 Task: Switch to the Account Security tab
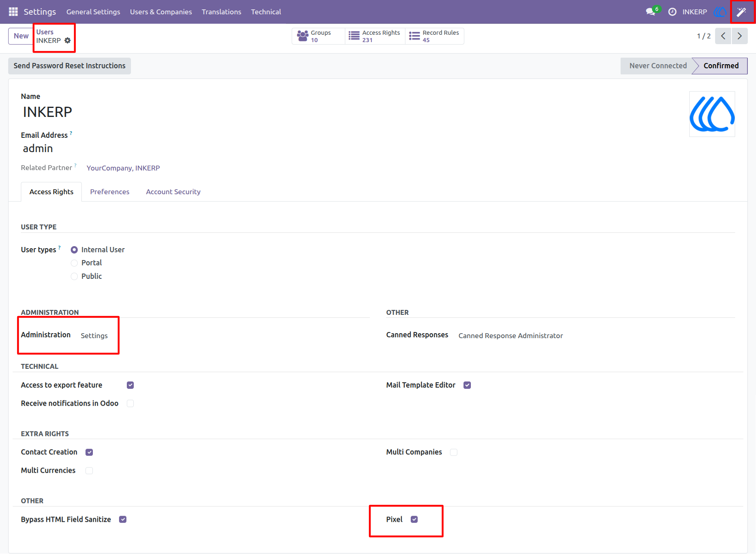(173, 192)
